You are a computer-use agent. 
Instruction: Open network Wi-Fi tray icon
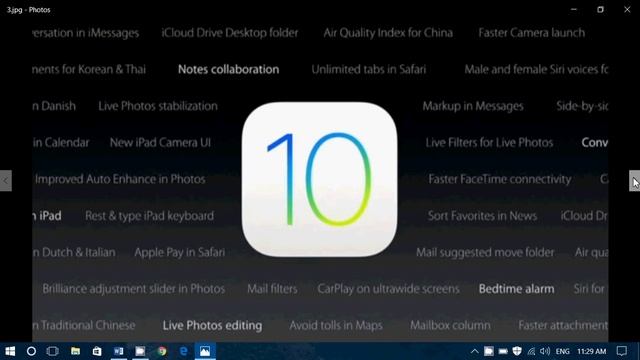tap(531, 351)
